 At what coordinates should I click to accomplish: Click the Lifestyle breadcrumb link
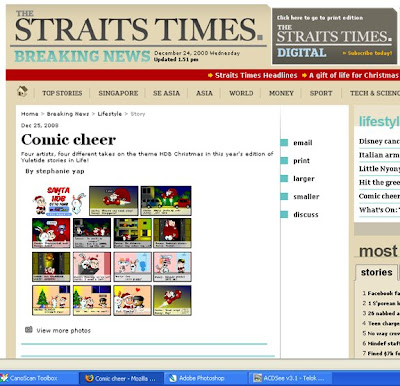pos(110,114)
